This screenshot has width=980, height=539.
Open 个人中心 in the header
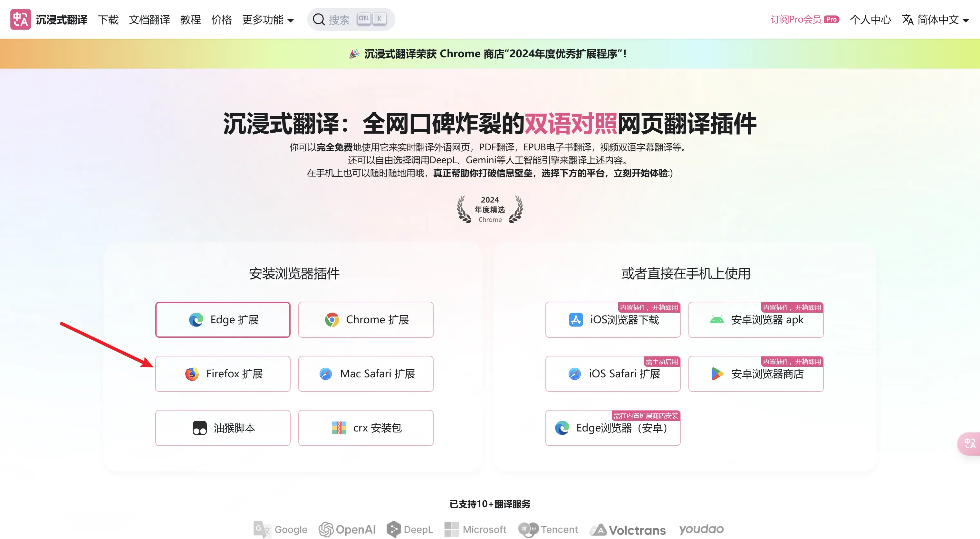coord(870,19)
